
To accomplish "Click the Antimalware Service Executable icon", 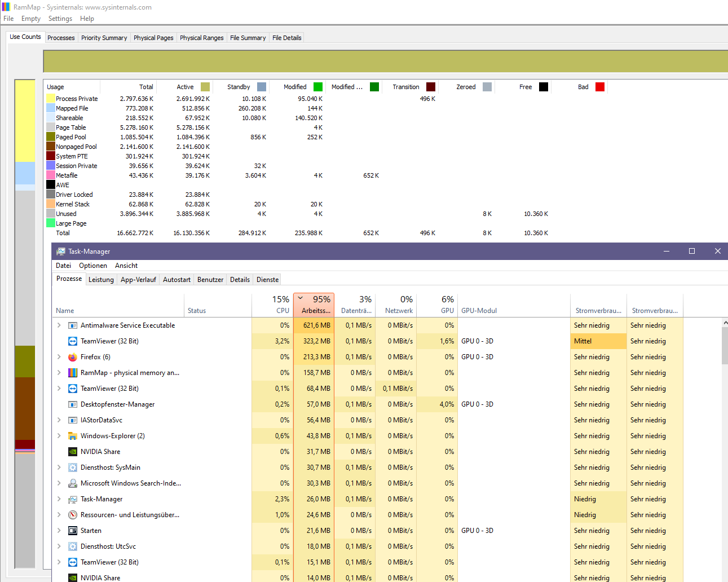I will pos(73,325).
